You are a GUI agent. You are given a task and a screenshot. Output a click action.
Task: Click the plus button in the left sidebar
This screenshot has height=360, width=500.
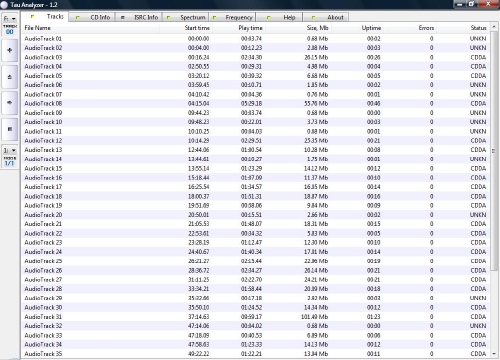[x=10, y=51]
